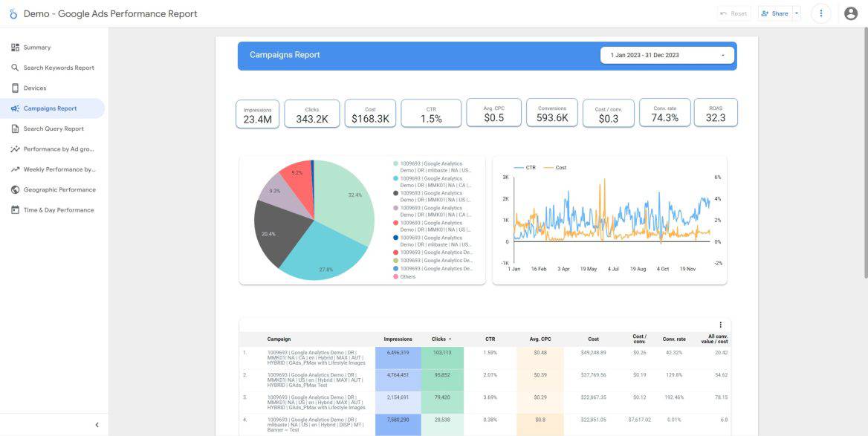Click the Search Keywords Report magnifier icon
The image size is (868, 436).
tap(16, 67)
